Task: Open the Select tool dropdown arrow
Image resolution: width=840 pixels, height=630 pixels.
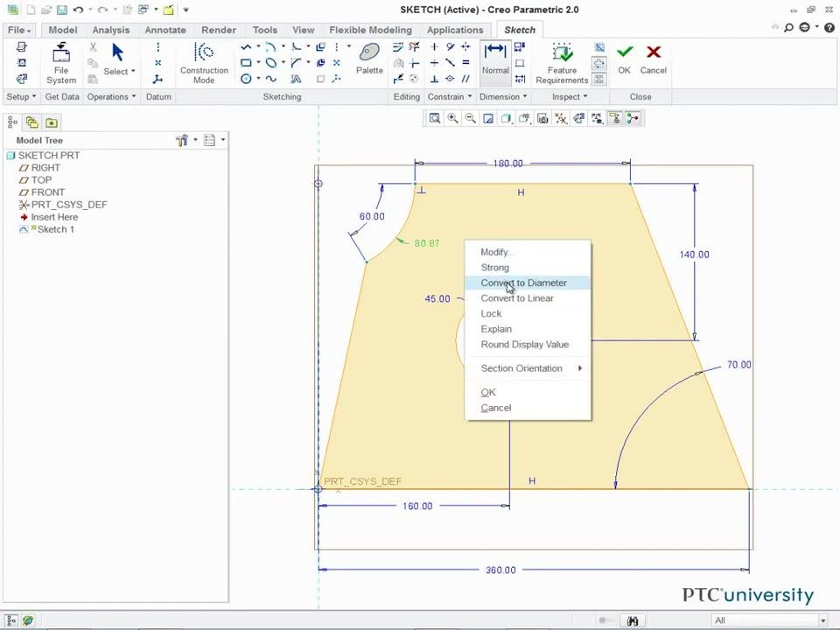Action: point(133,71)
